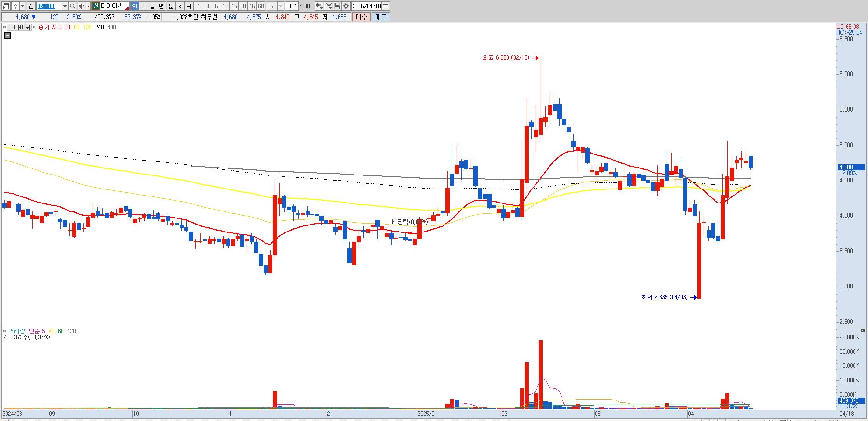Viewport: 868px width, 421px height.
Task: Click the chart layout icon at toolbar start
Action: tap(6, 6)
